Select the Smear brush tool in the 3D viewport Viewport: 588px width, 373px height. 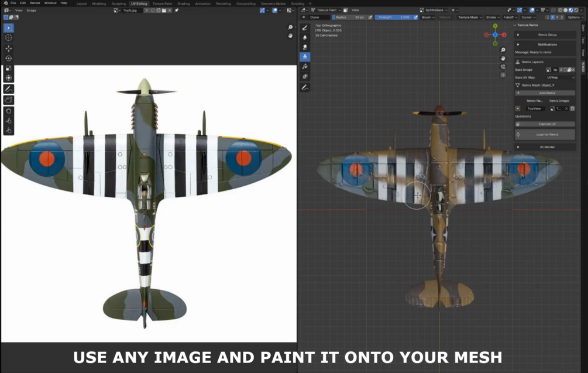coord(305,47)
